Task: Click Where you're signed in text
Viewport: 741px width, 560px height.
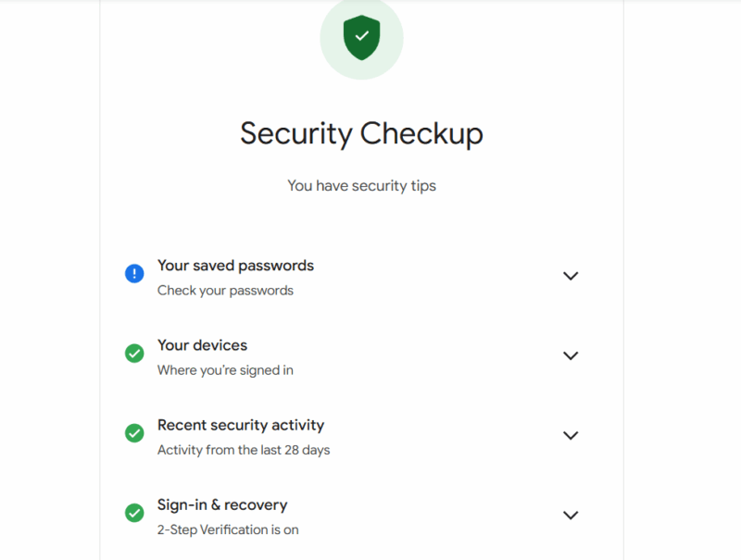Action: [225, 369]
